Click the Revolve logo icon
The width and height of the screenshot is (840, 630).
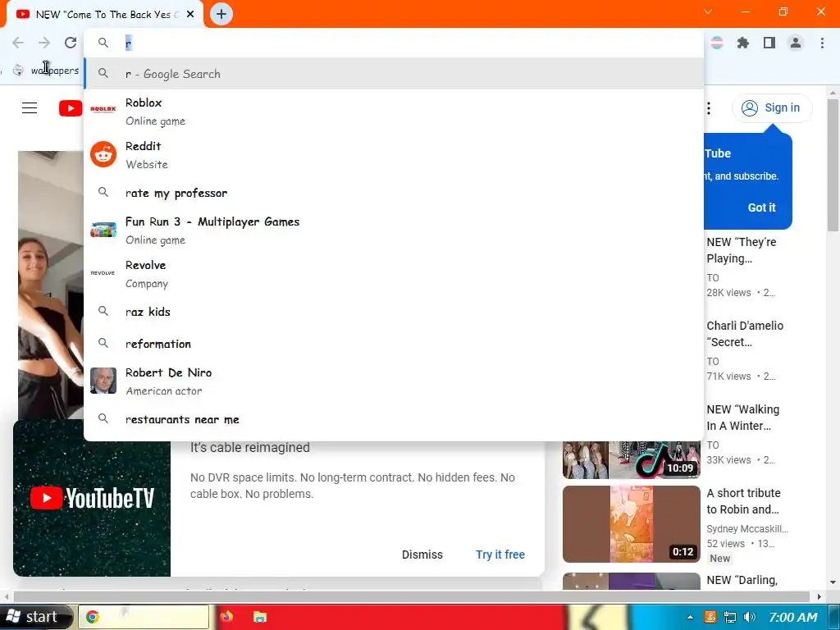(103, 273)
